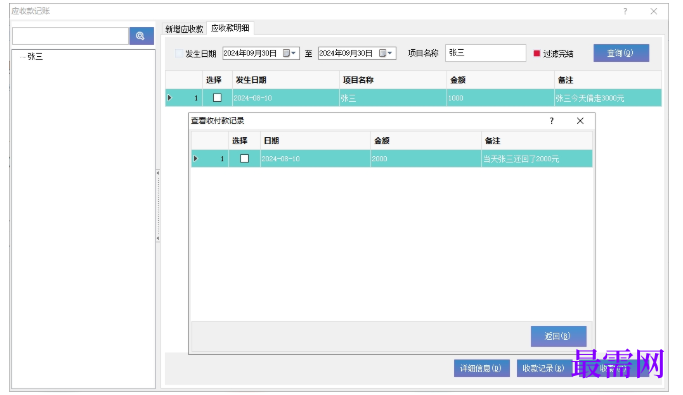Click the 日期 column header in the dialog
The width and height of the screenshot is (683, 395).
click(x=315, y=141)
